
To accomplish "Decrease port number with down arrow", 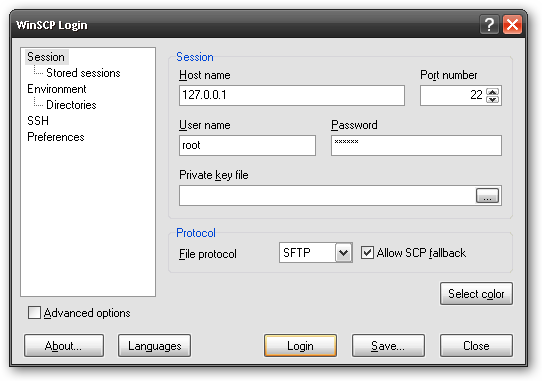I will (492, 99).
